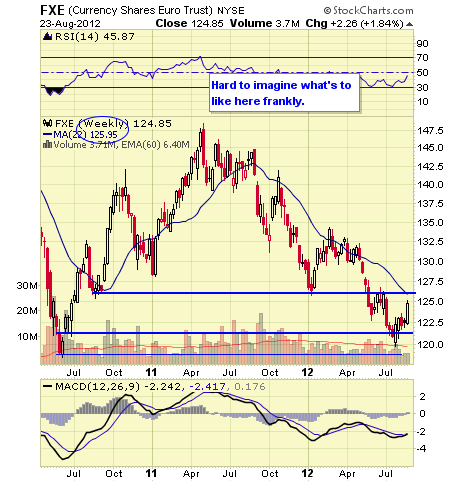
Task: Click the 'MACD(12,26,9) -2.242' label
Action: coord(118,387)
